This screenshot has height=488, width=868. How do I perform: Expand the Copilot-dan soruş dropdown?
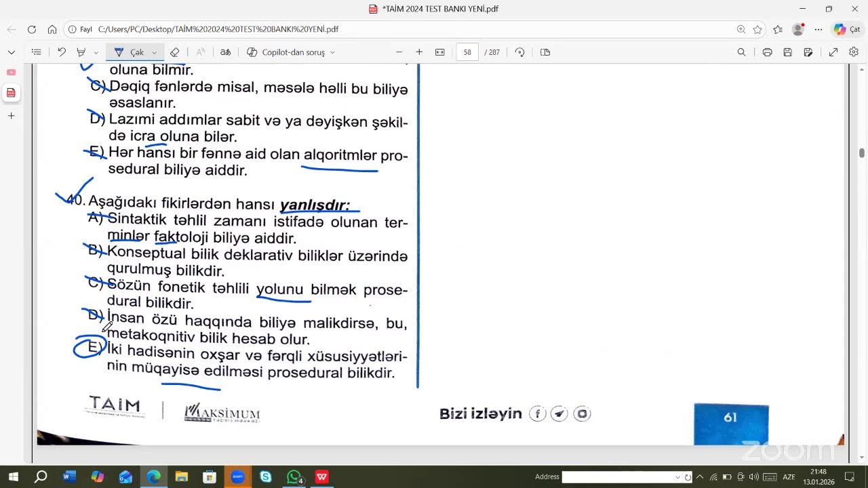pos(332,52)
